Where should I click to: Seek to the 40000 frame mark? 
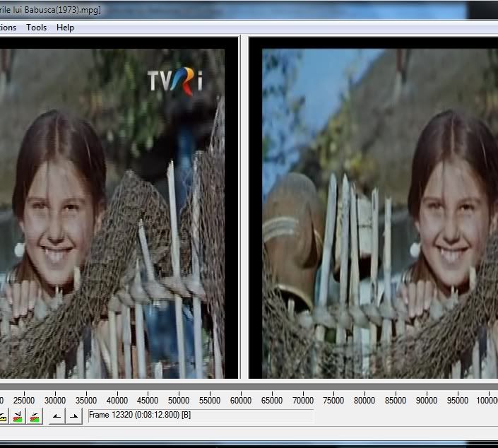[117, 400]
